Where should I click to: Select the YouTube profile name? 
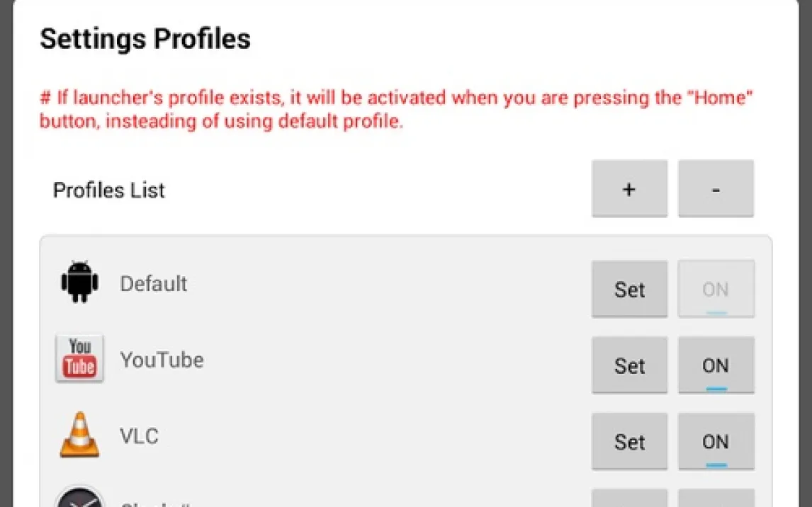click(162, 360)
